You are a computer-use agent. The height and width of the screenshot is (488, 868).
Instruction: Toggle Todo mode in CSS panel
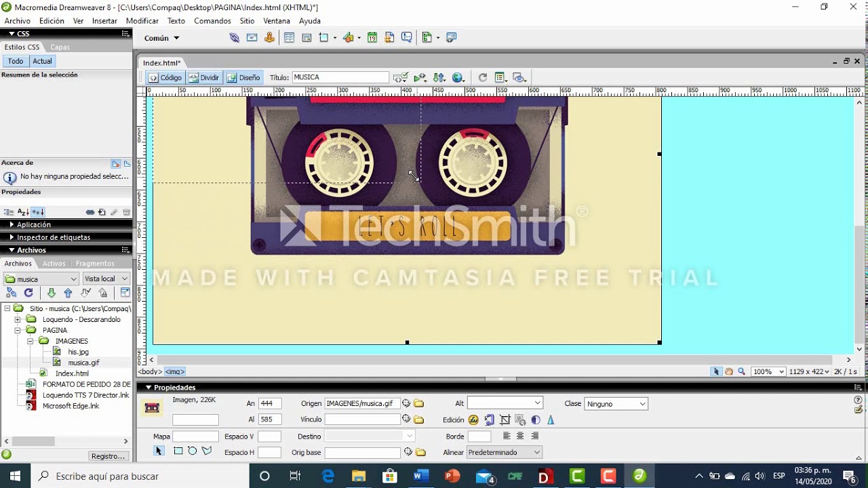(16, 61)
